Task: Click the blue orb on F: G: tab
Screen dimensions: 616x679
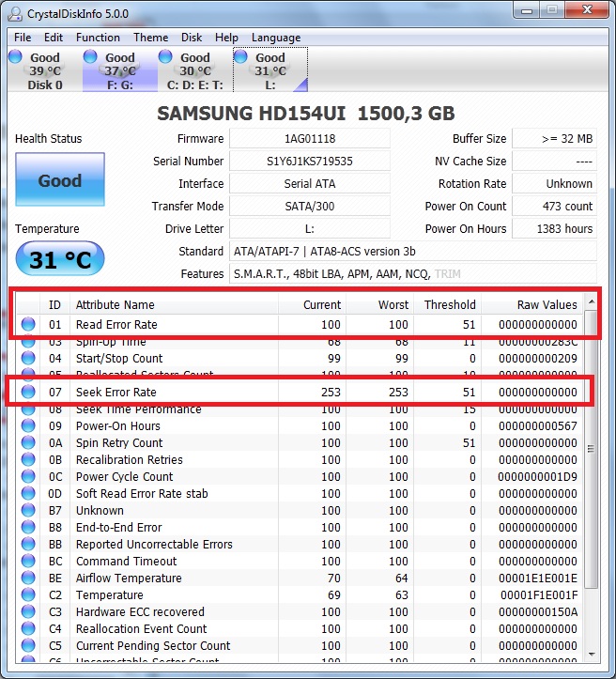Action: tap(90, 56)
